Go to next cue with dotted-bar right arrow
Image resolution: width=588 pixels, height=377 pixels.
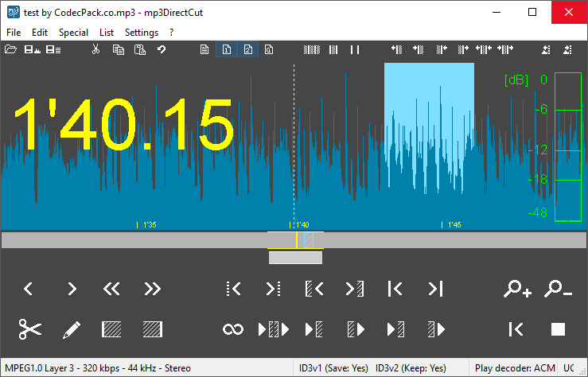(x=274, y=289)
